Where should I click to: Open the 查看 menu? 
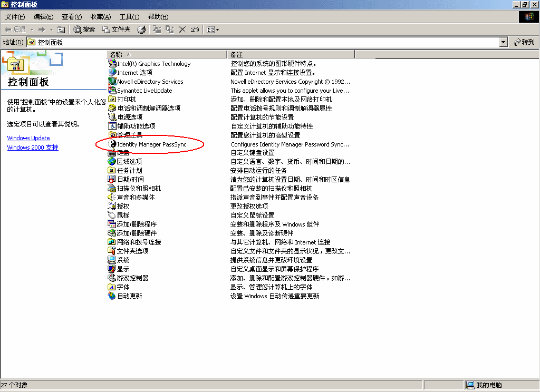(71, 16)
